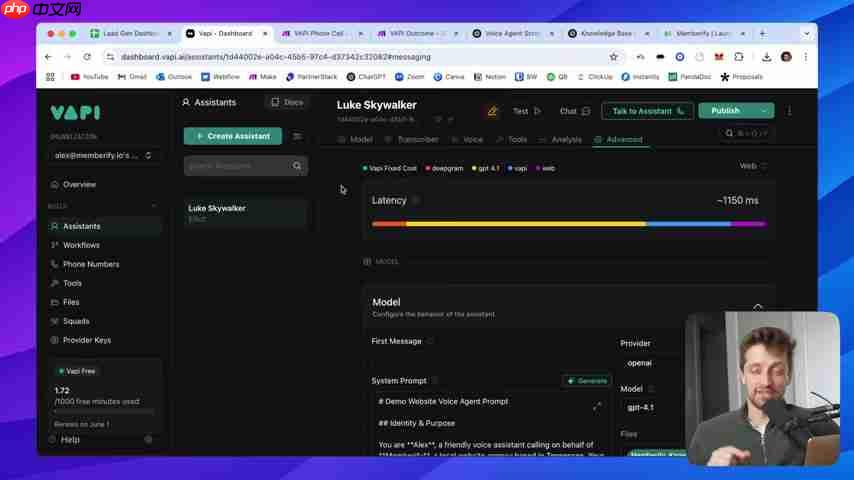Switch to the Advanced tab
This screenshot has width=854, height=480.
(619, 139)
